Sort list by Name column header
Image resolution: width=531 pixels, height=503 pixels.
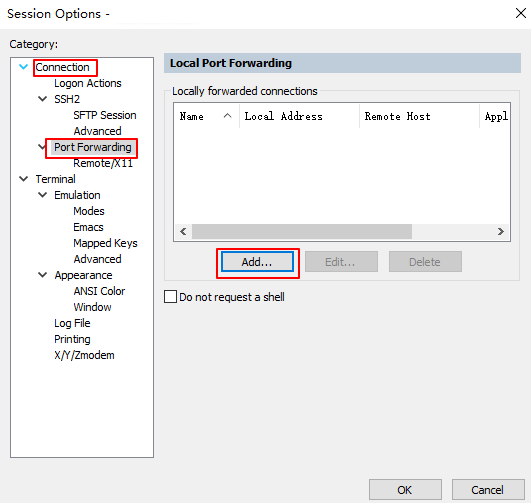206,116
